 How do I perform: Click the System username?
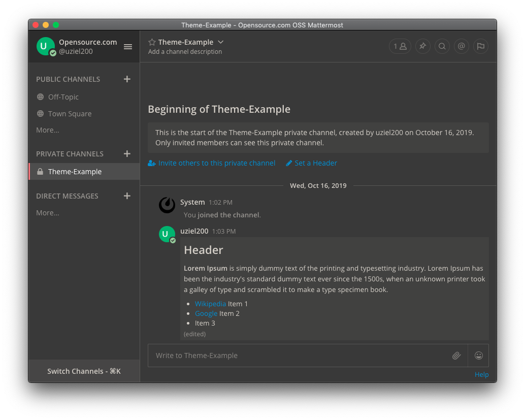pyautogui.click(x=192, y=202)
